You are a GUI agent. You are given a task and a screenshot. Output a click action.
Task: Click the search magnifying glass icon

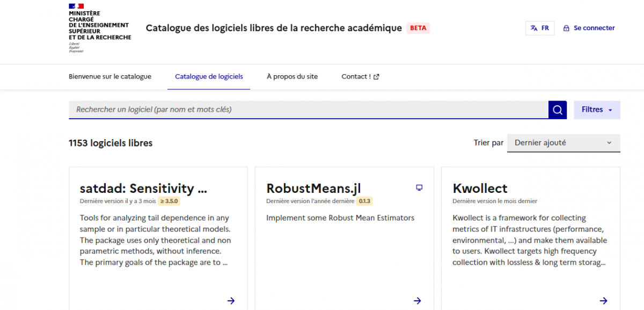coord(557,110)
